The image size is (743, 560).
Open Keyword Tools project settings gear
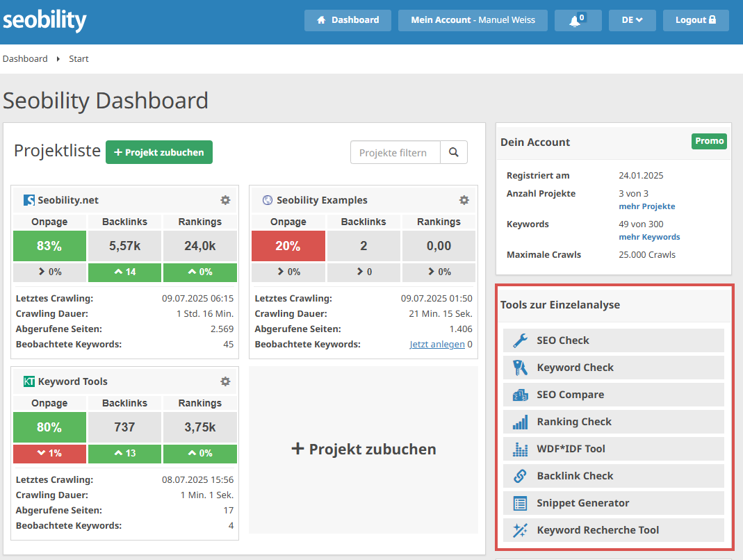click(x=226, y=381)
